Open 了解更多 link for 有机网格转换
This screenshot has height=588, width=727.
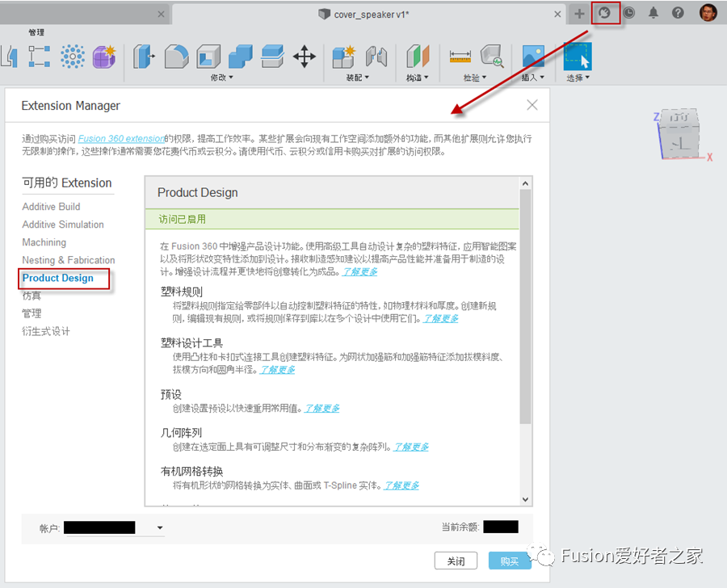(x=401, y=485)
